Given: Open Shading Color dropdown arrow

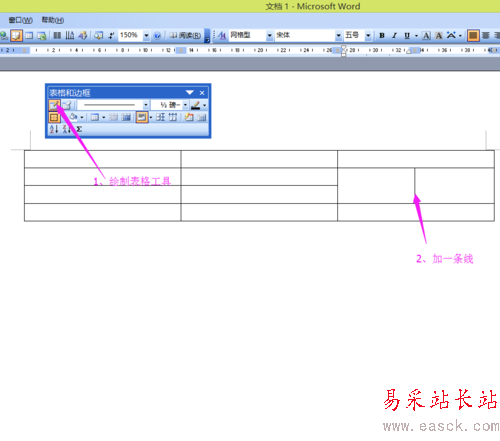Looking at the screenshot, I should point(82,117).
